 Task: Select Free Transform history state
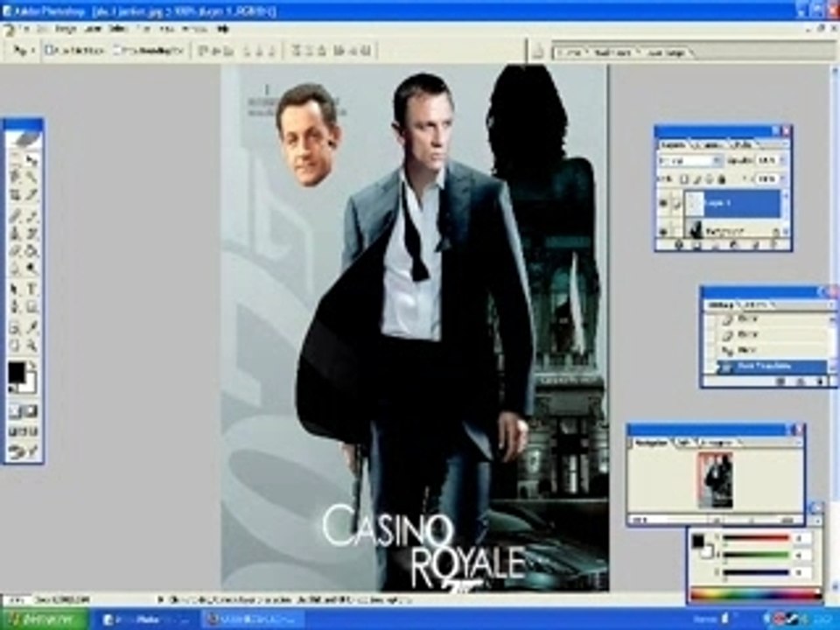(773, 366)
